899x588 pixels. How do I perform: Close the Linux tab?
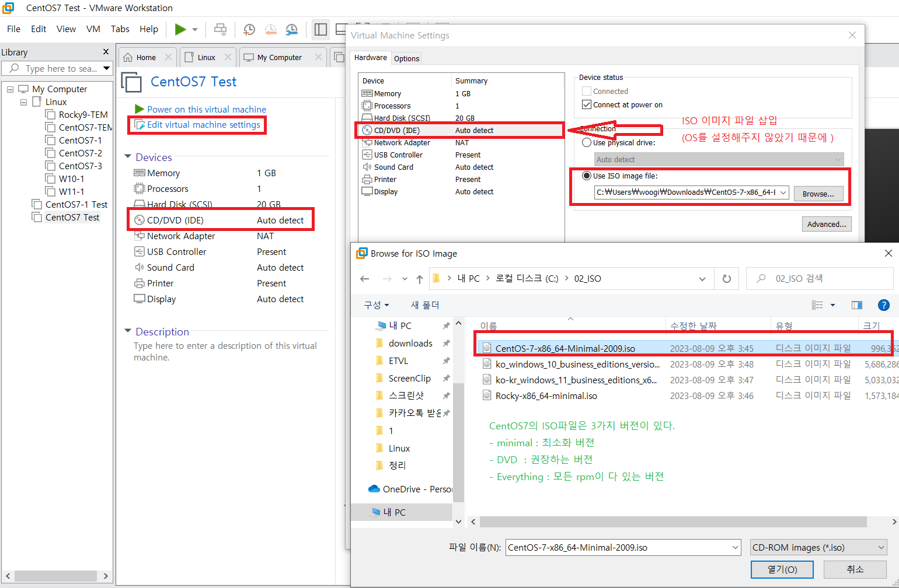228,57
